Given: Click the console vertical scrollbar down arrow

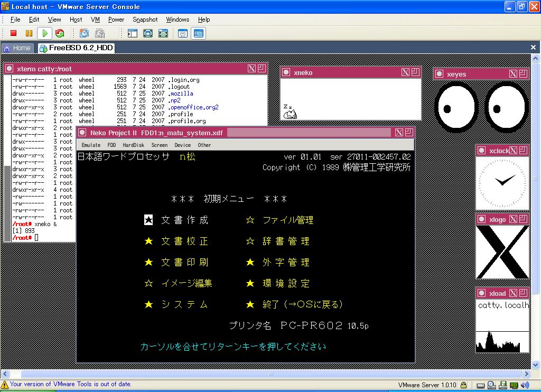Looking at the screenshot, I should pos(536,365).
